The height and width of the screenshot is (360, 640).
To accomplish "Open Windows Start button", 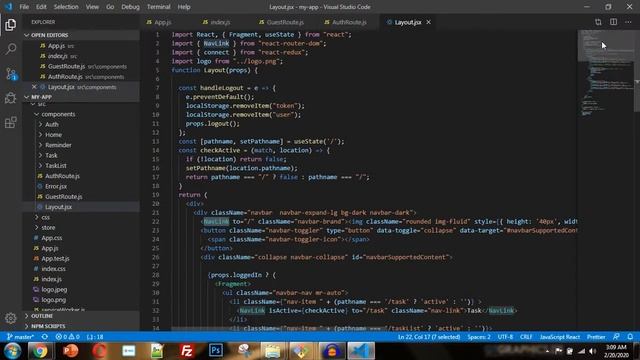I will tap(12, 351).
